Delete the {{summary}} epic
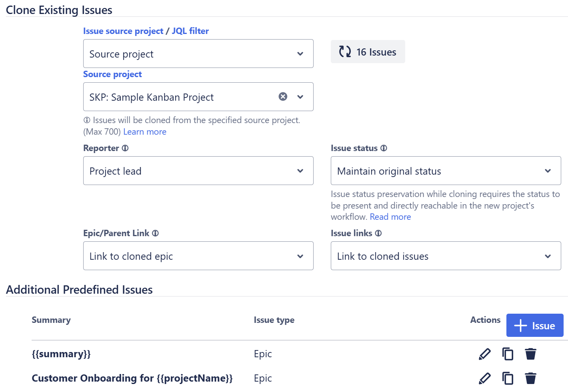Screen dimensions: 568x392 pos(531,354)
